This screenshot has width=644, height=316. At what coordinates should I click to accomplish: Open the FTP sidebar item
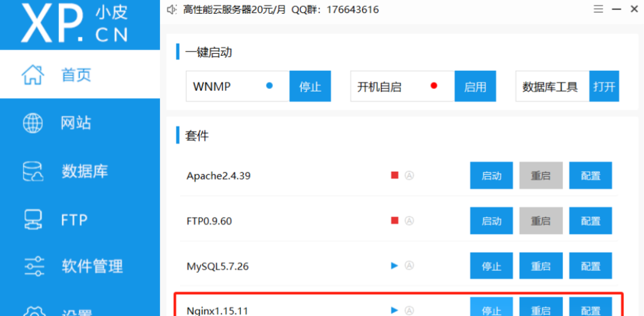(80, 219)
